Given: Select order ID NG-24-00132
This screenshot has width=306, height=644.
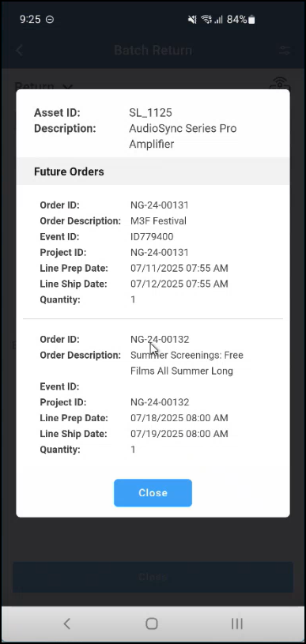Looking at the screenshot, I should pyautogui.click(x=160, y=339).
